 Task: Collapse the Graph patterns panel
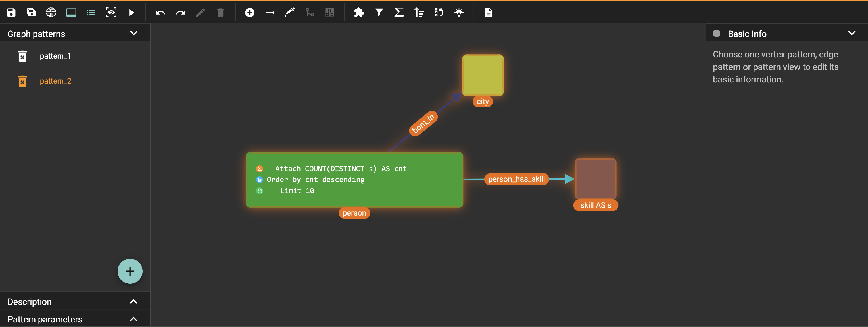coord(134,33)
